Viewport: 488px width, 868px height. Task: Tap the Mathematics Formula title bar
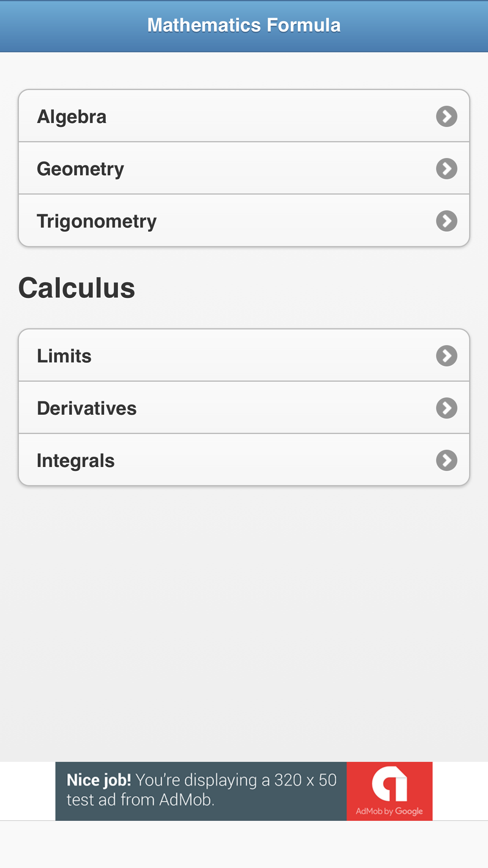[244, 26]
